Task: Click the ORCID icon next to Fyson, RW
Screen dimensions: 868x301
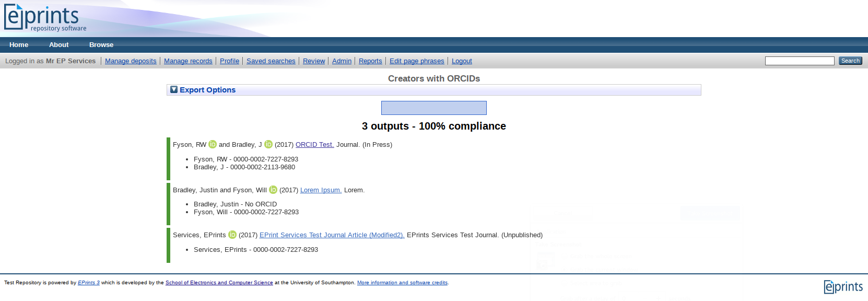Action: click(213, 144)
